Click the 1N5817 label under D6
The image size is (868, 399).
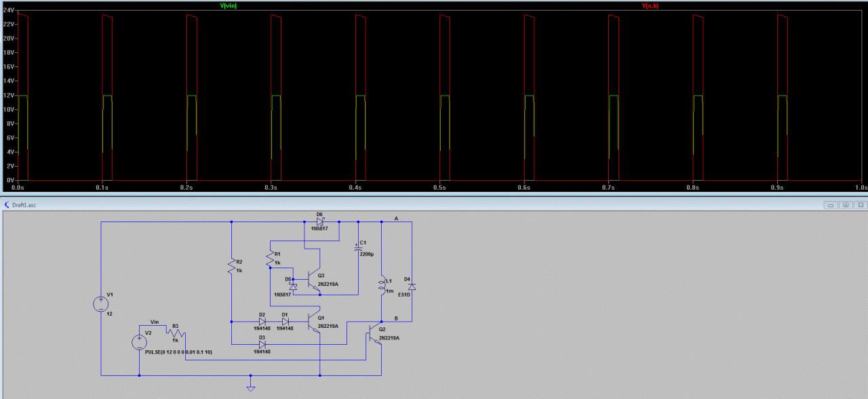(320, 229)
